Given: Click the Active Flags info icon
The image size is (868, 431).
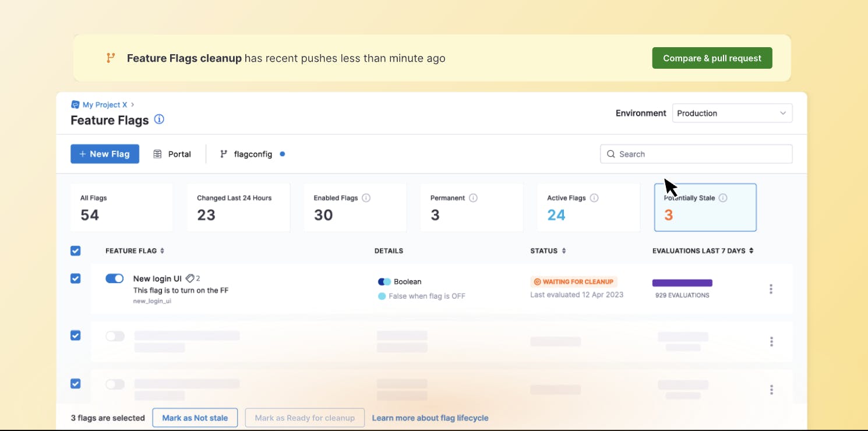Looking at the screenshot, I should click(x=594, y=198).
